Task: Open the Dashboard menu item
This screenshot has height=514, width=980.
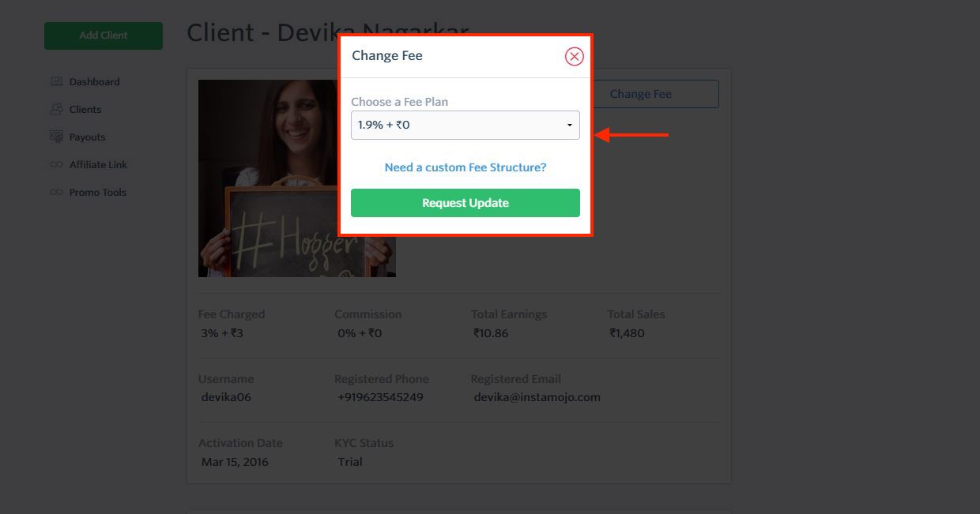Action: click(x=94, y=81)
